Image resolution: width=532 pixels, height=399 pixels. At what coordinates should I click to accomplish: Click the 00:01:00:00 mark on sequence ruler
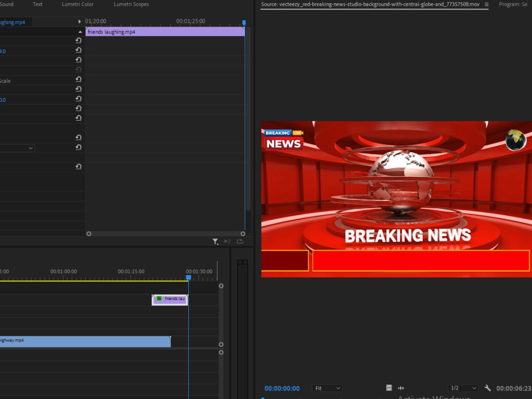[x=63, y=271]
